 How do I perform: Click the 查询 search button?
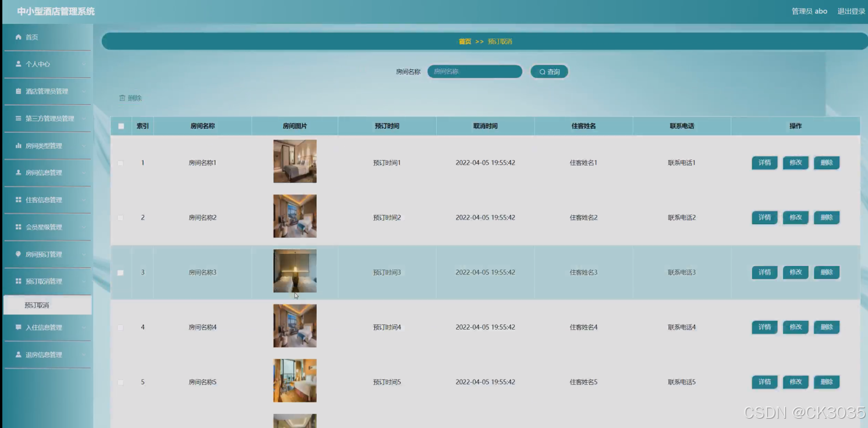click(x=549, y=72)
